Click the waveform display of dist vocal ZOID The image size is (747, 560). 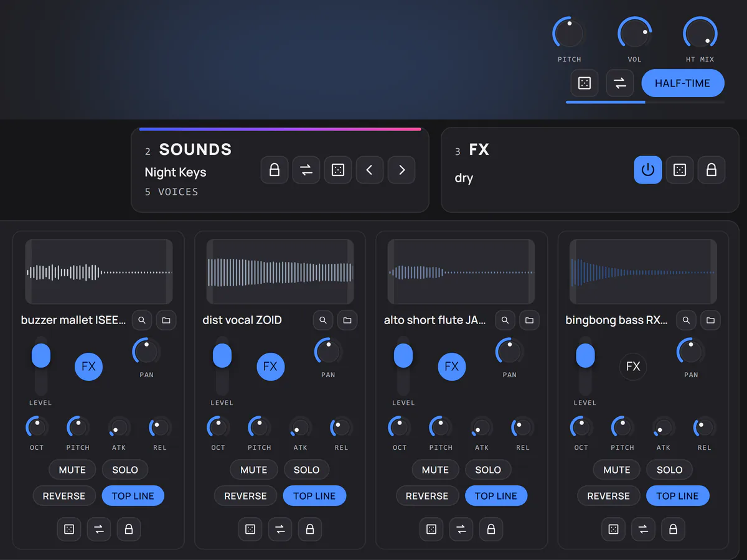tap(280, 272)
